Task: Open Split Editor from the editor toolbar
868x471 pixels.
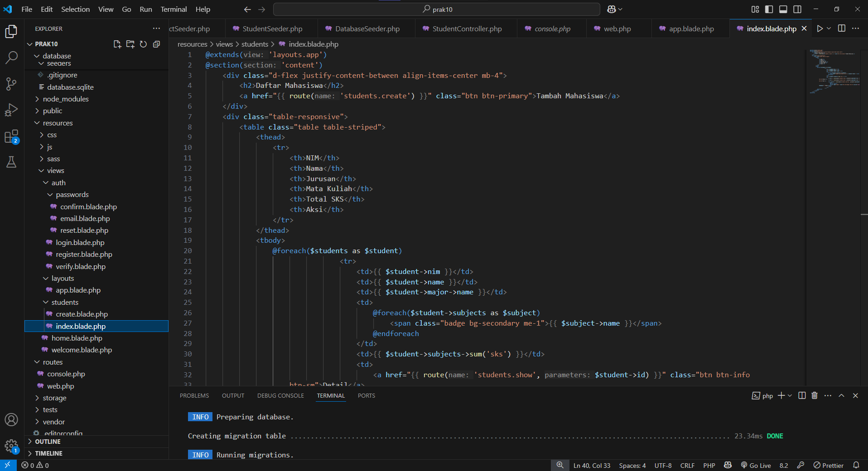Action: (x=842, y=28)
